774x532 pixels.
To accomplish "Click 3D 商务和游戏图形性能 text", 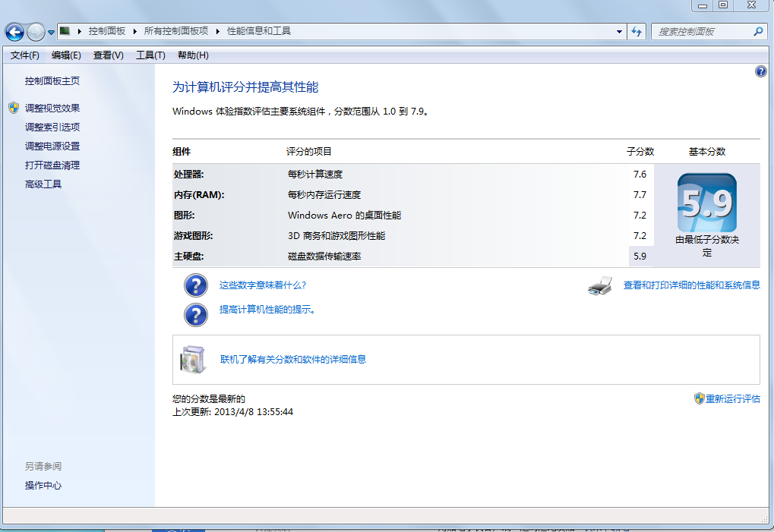I will (x=336, y=236).
